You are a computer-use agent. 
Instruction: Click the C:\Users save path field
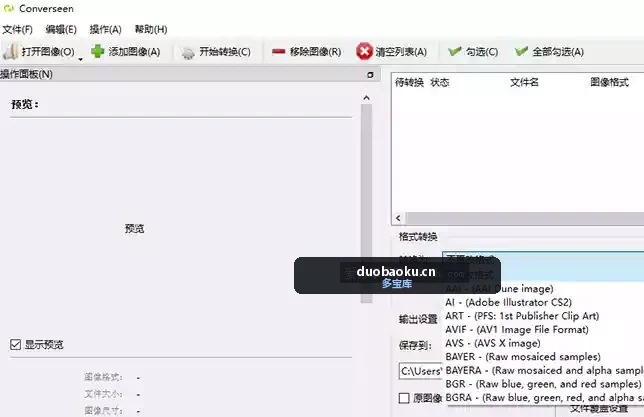pos(421,371)
